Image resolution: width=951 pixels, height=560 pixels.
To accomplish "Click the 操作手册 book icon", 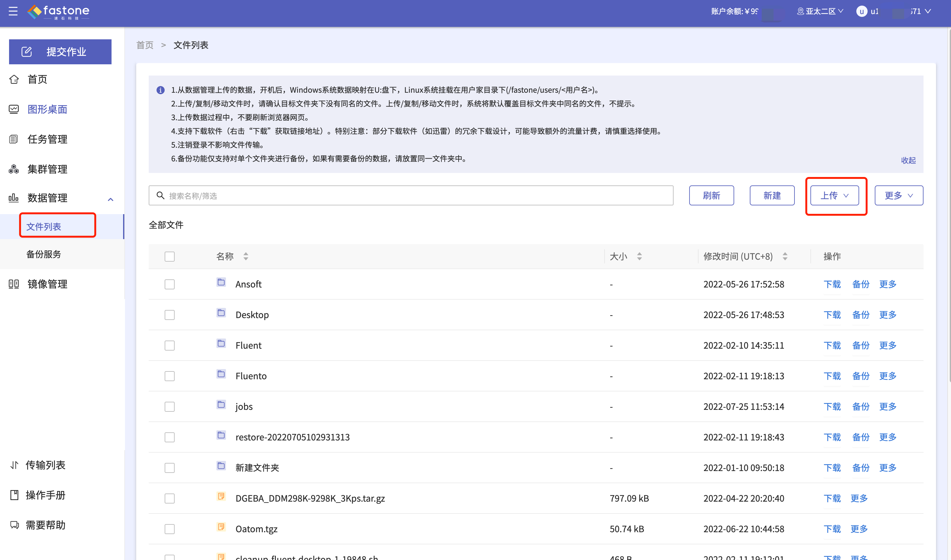I will tap(14, 495).
